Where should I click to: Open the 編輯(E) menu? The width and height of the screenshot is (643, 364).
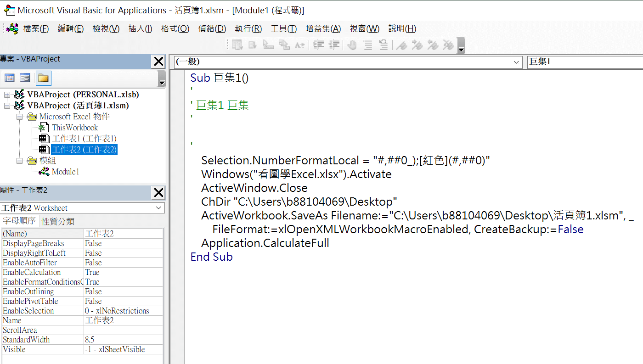point(71,28)
